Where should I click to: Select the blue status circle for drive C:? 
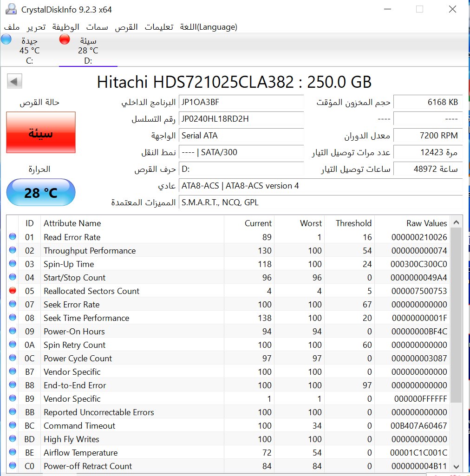tap(6, 39)
